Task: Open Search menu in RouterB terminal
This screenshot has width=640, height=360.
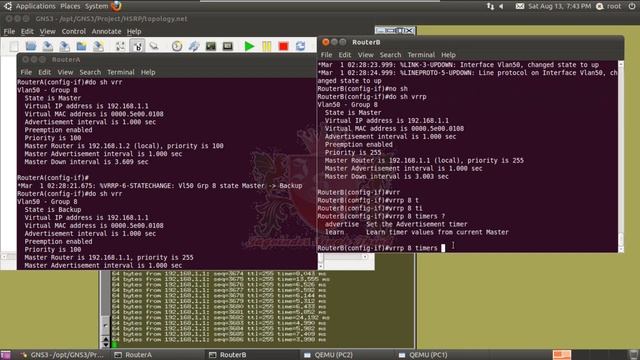Action: point(390,55)
